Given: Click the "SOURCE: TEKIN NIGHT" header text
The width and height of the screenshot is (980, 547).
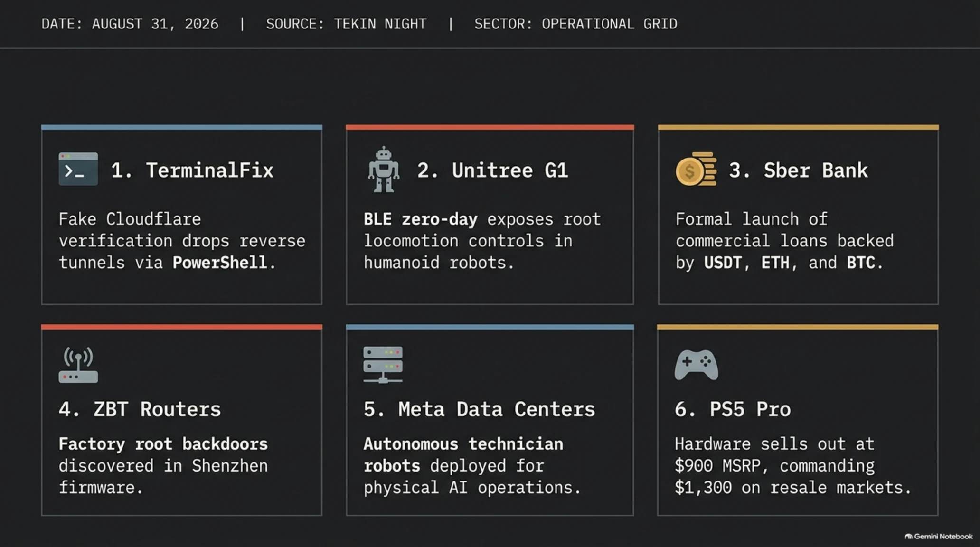Looking at the screenshot, I should [346, 24].
